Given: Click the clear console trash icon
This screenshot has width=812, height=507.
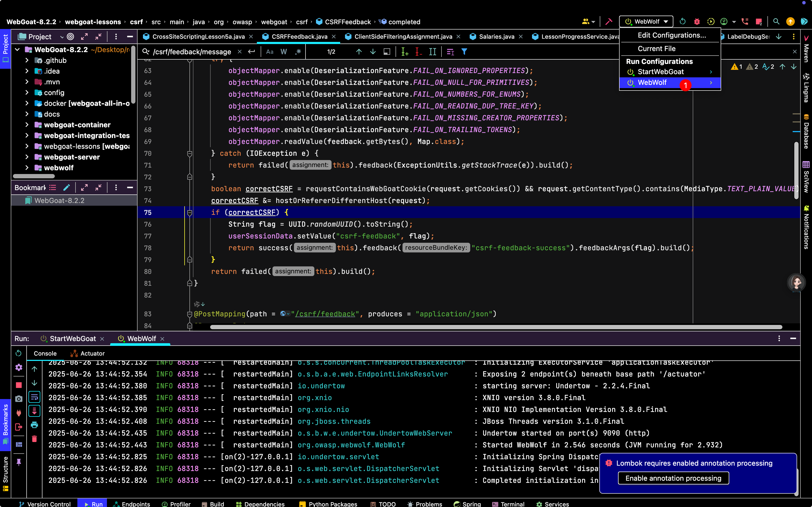Looking at the screenshot, I should pyautogui.click(x=34, y=439).
